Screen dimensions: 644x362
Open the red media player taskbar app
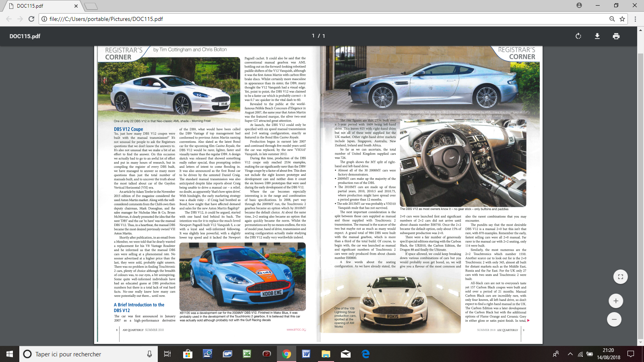coord(266,354)
